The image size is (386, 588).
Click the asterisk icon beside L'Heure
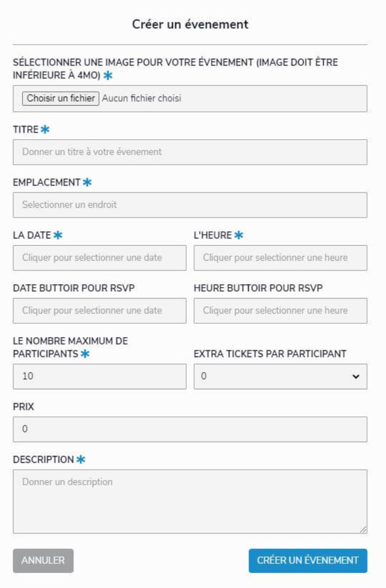[239, 235]
